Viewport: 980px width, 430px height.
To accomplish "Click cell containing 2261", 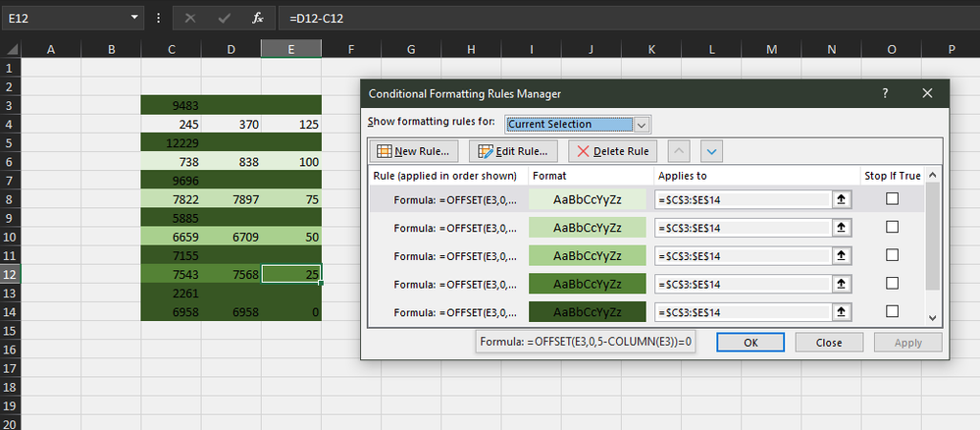I will [172, 293].
